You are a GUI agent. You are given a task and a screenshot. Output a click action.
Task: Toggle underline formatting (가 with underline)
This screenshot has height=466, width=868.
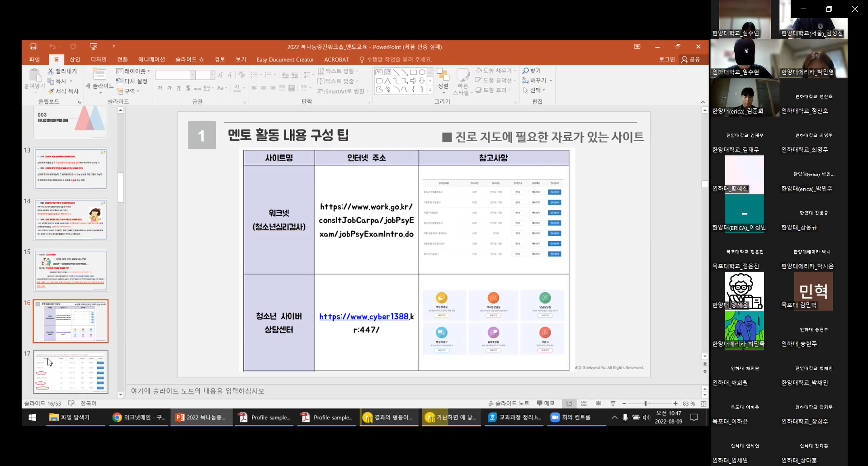click(179, 88)
